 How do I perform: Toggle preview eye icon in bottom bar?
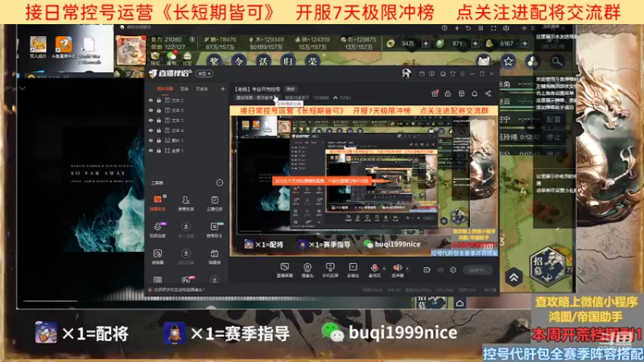[x=440, y=269]
